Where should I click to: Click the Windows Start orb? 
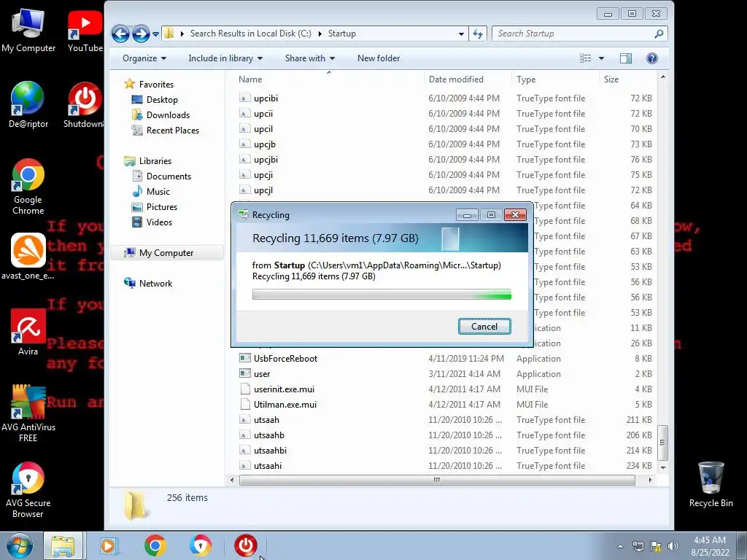click(x=20, y=545)
